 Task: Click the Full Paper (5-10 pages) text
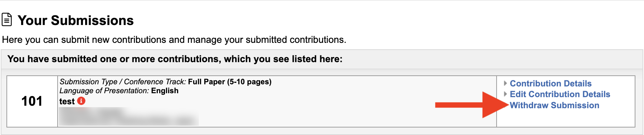point(230,82)
